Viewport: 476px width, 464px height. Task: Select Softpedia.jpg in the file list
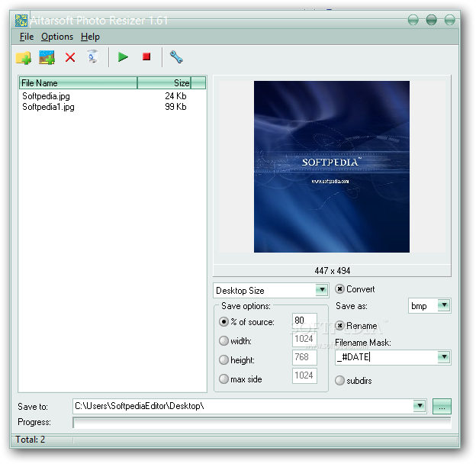pos(46,96)
